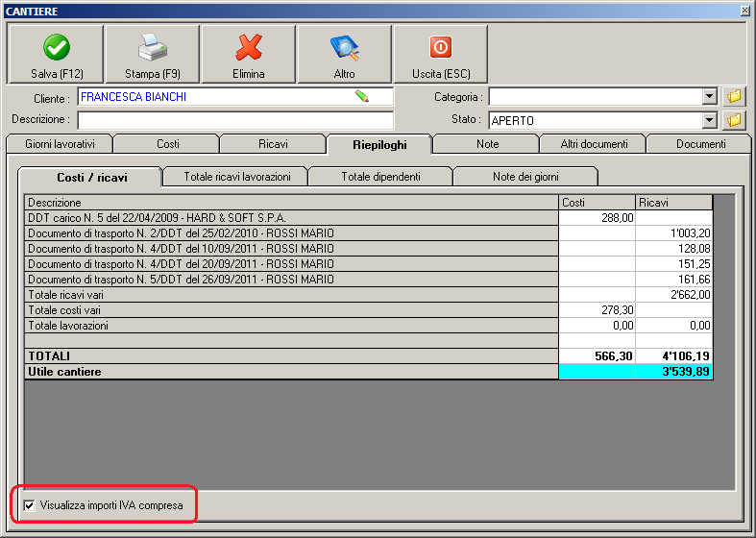The image size is (756, 538).
Task: Open the Note dei giorni sub-tab
Action: pos(525,177)
